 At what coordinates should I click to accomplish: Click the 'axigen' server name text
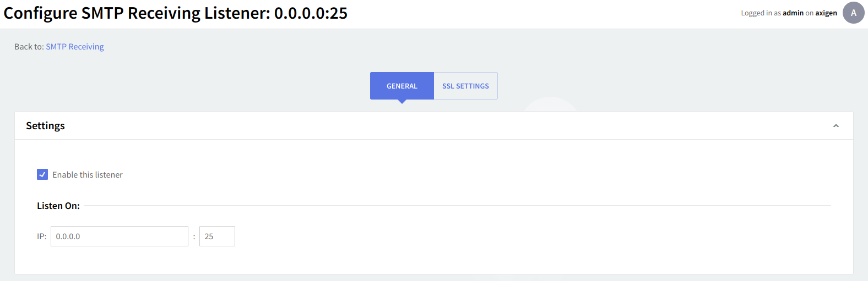tap(826, 13)
